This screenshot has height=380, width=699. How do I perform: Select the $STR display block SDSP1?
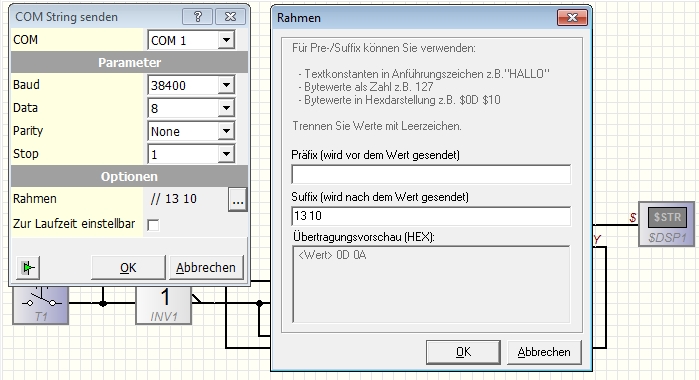point(666,224)
